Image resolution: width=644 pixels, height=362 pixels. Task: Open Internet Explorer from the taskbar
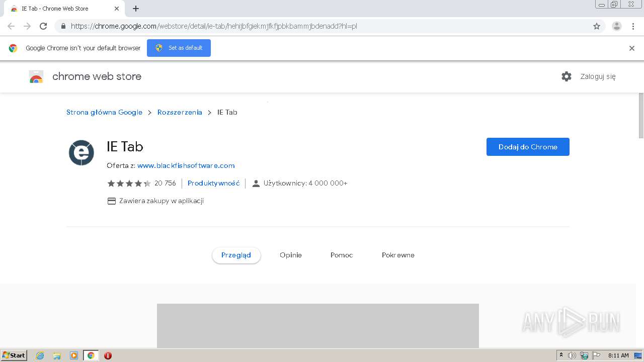tap(40, 355)
